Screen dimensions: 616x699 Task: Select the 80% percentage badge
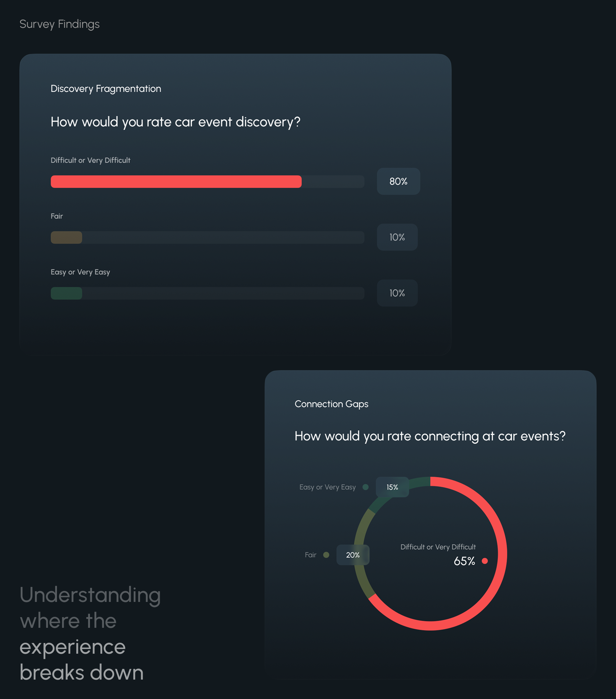[x=398, y=181]
